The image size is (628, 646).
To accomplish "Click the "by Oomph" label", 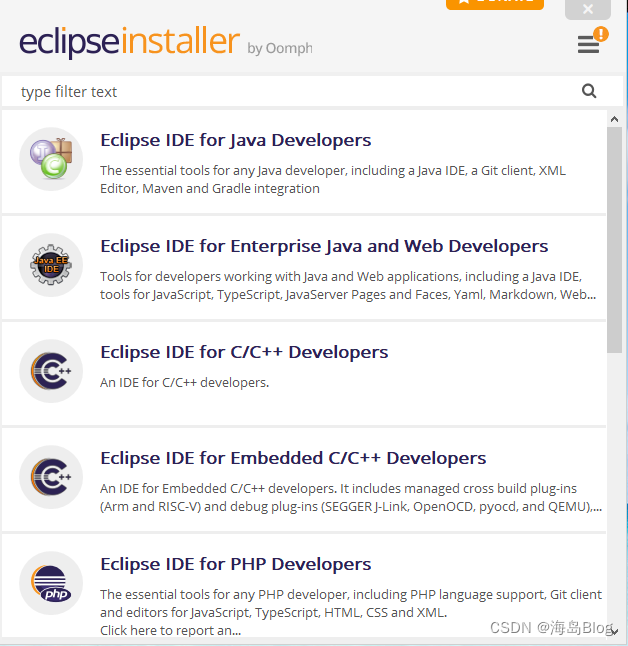I will [280, 49].
